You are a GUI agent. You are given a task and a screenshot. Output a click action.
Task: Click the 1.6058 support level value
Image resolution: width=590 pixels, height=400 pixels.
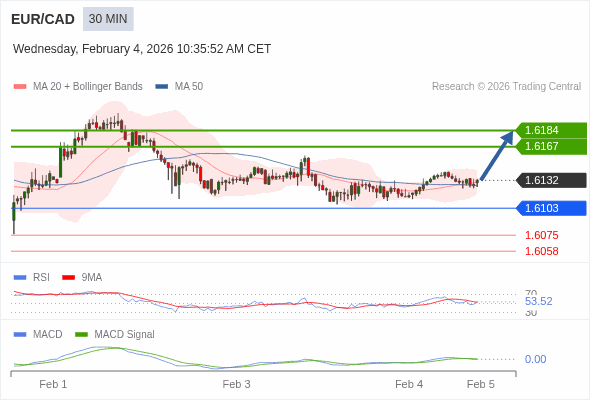point(542,251)
